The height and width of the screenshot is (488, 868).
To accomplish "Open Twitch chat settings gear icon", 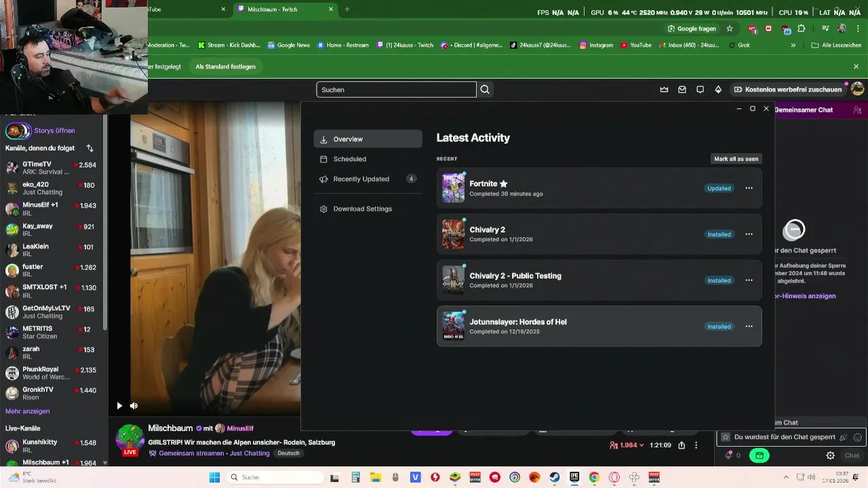I will [830, 455].
